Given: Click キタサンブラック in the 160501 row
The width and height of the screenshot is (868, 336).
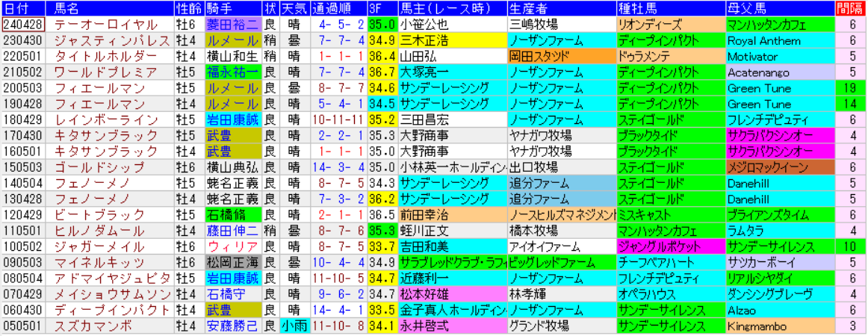Looking at the screenshot, I should (x=105, y=152).
